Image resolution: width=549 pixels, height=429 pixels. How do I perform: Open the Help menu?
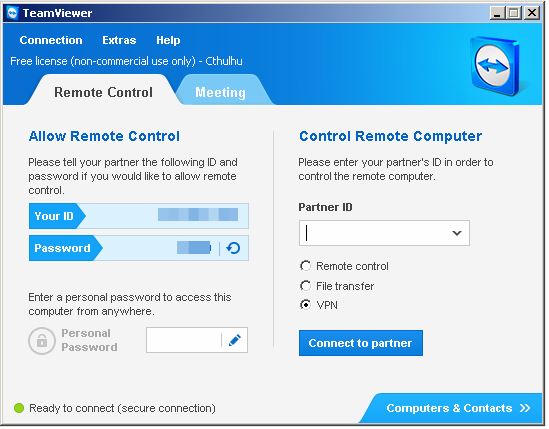point(168,40)
